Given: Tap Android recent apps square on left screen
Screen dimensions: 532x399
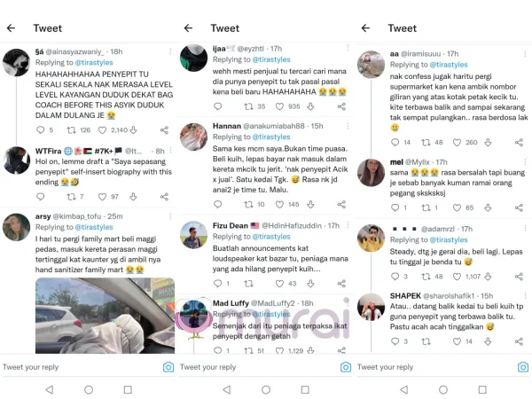Looking at the screenshot, I should tap(128, 389).
